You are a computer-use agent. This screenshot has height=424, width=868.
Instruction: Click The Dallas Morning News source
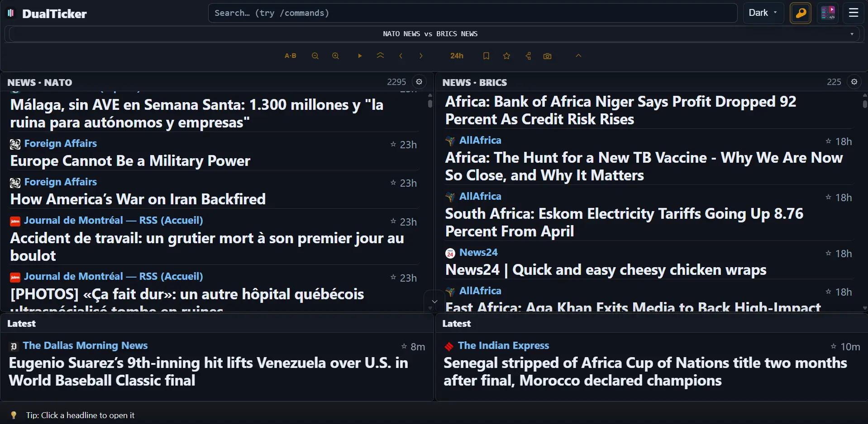[85, 346]
